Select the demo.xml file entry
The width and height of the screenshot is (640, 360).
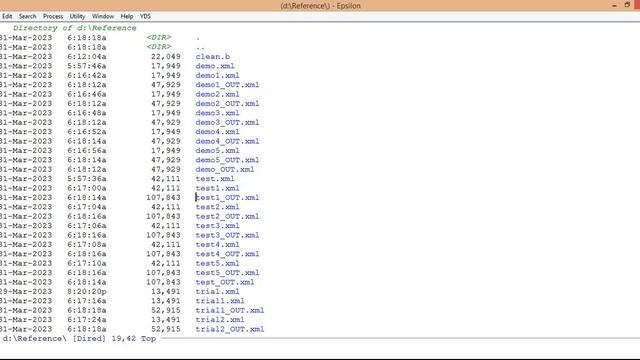[215, 66]
